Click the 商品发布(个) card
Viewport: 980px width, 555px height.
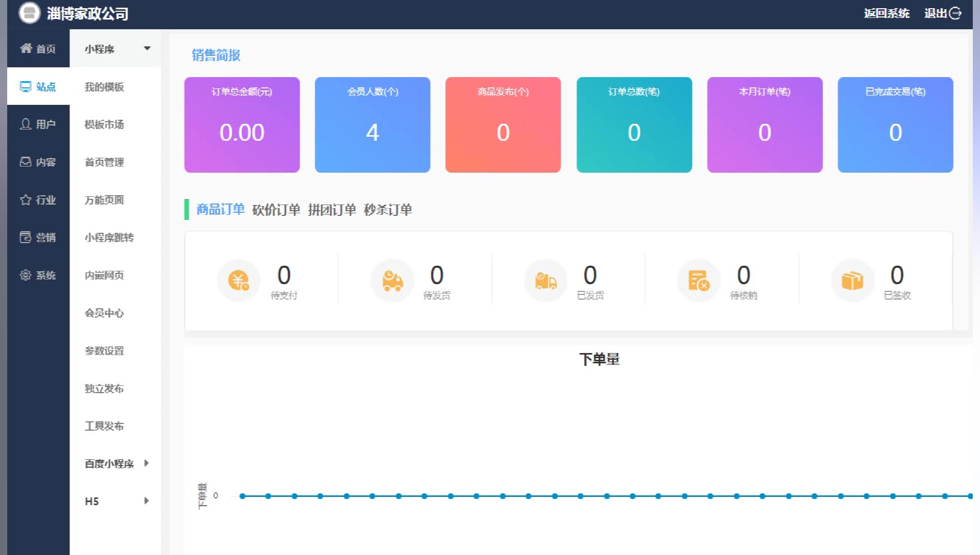[x=503, y=125]
